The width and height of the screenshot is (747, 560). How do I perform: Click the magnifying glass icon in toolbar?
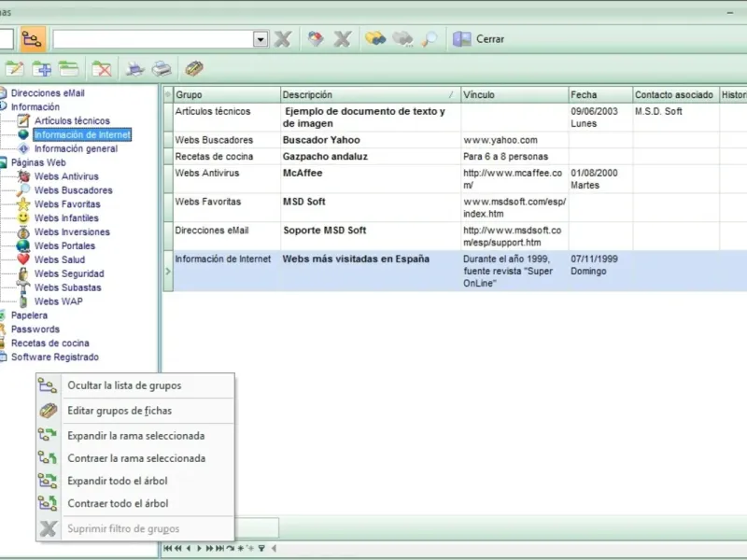click(x=430, y=39)
